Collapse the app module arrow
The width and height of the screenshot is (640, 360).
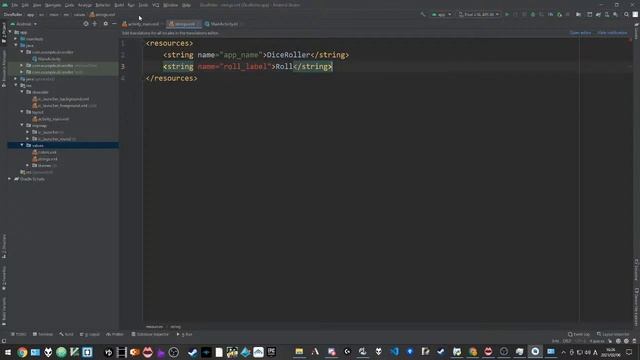coord(10,32)
